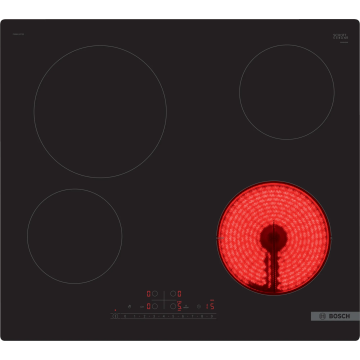The width and height of the screenshot is (360, 360).
Task: Click the Bosch logo badge
Action: 335,316
